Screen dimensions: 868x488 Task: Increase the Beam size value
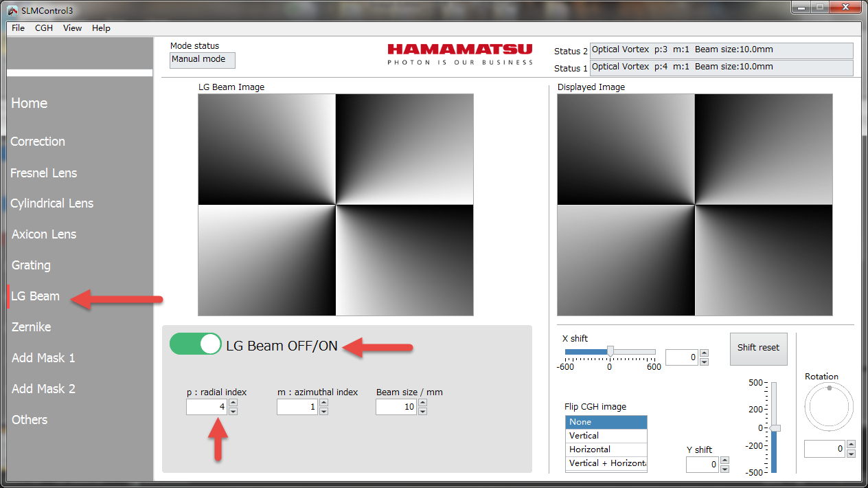422,403
